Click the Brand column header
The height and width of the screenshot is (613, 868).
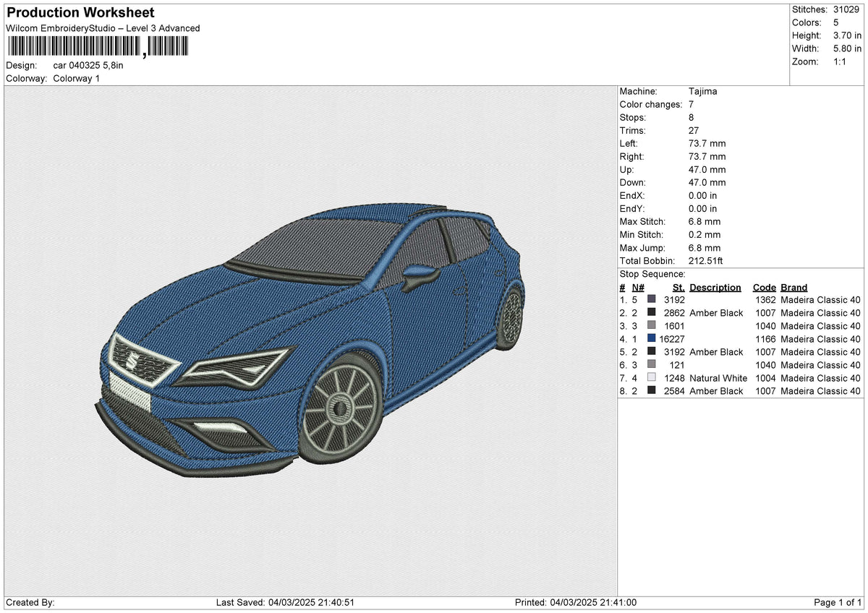pyautogui.click(x=794, y=288)
